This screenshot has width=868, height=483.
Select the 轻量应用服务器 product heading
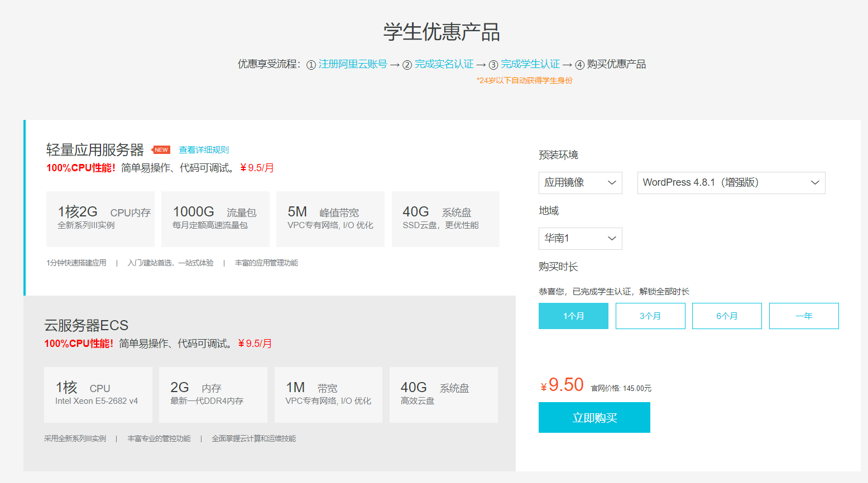point(95,150)
